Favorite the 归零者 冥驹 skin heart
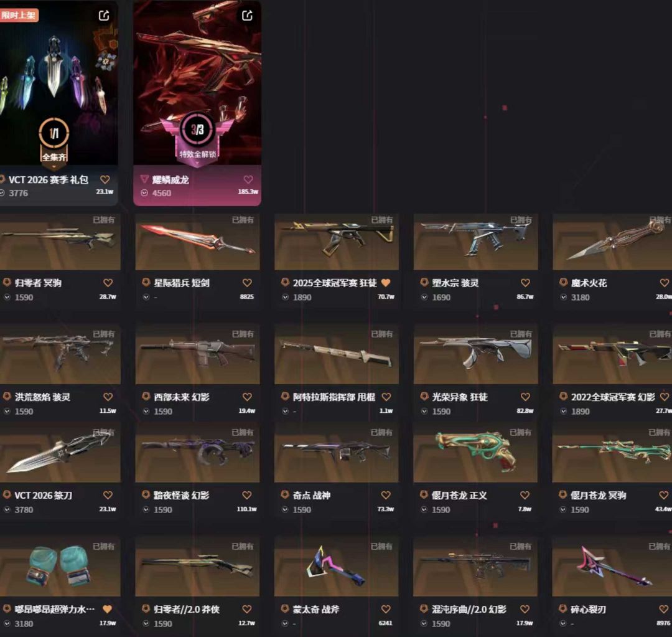Image resolution: width=672 pixels, height=637 pixels. tap(108, 283)
